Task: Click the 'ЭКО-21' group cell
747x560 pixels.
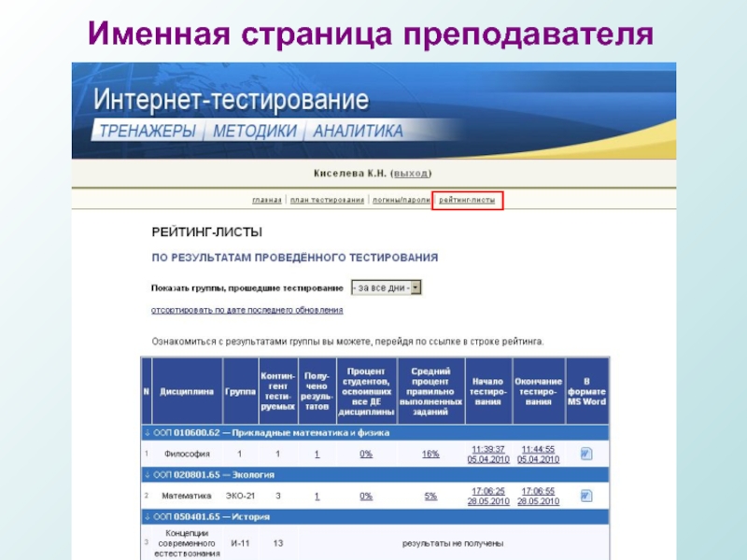Action: click(240, 497)
